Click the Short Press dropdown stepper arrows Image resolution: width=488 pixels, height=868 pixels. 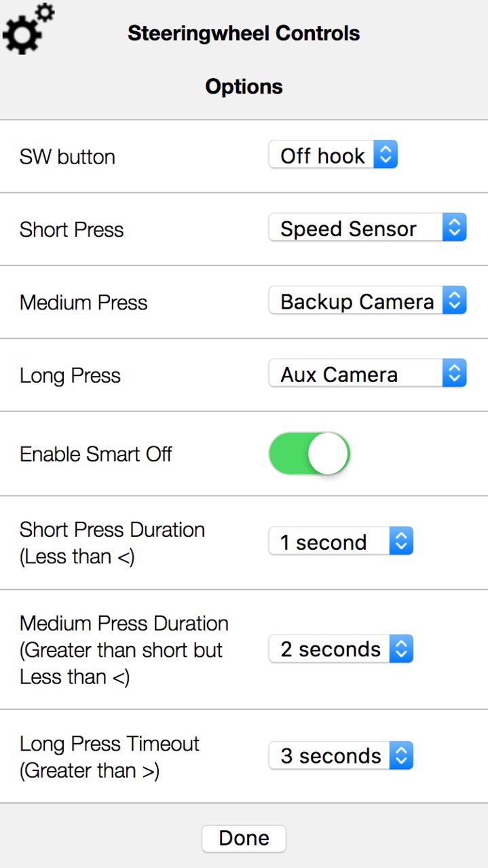(455, 228)
